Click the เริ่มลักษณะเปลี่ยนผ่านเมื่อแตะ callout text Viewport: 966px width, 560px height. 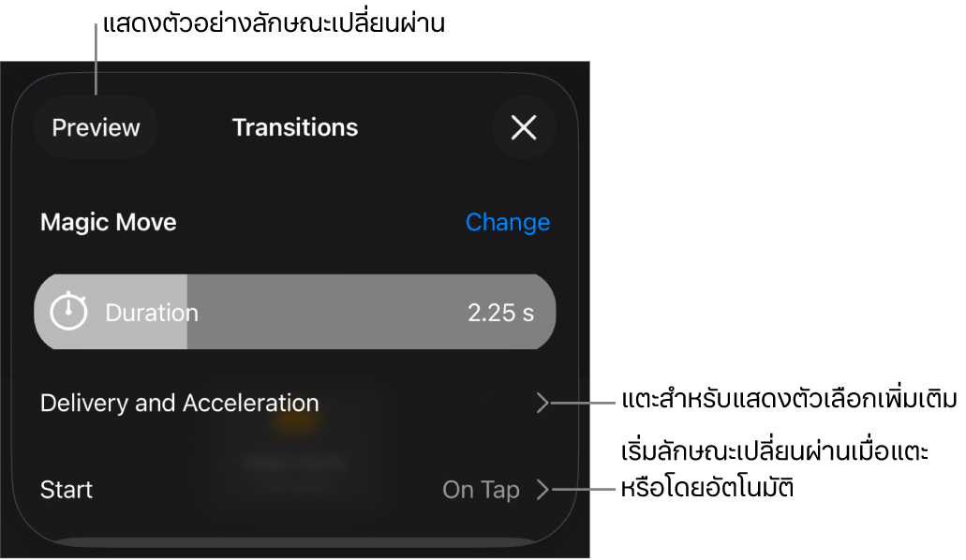click(775, 451)
